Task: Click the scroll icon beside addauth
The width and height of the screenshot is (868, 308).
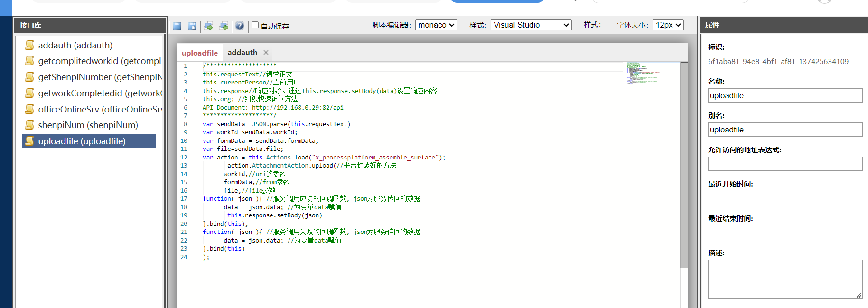Action: (x=29, y=45)
